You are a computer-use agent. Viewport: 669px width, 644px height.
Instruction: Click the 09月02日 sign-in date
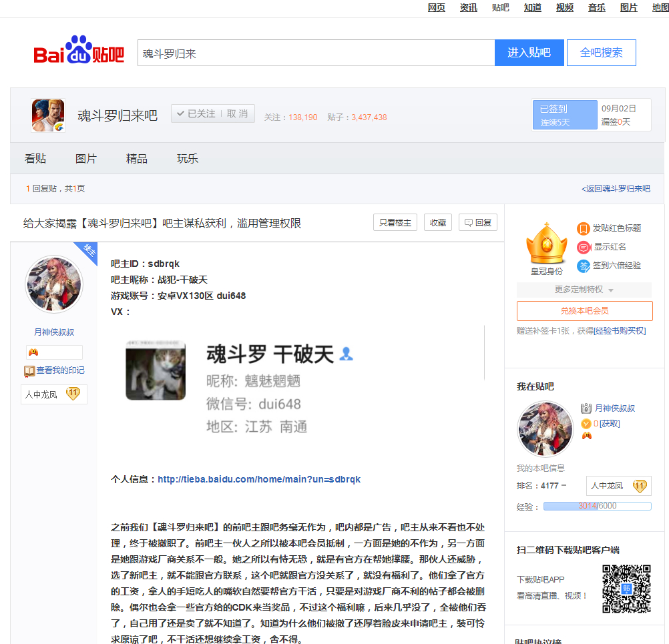[619, 108]
